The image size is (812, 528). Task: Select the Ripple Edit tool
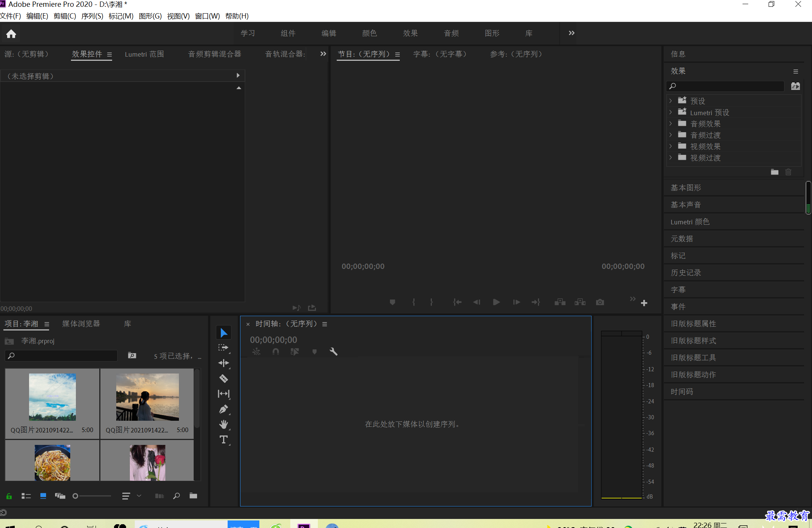(223, 363)
